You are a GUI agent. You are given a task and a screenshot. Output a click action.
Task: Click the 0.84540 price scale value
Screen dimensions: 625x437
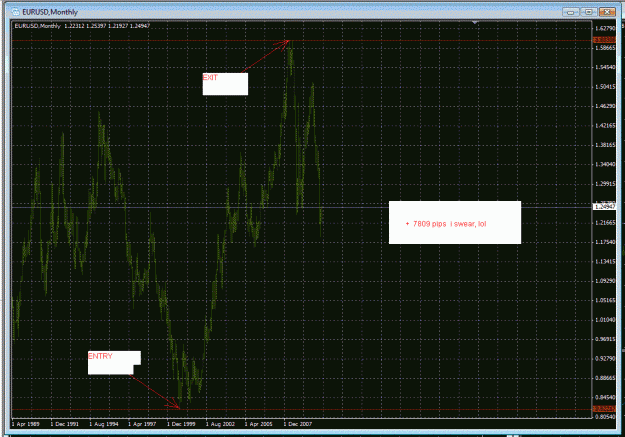click(x=605, y=398)
